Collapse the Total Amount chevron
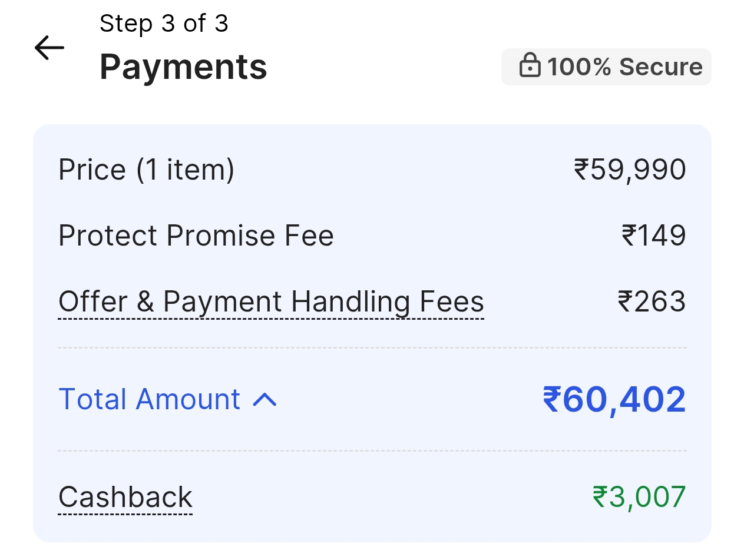Screen dimensions: 744x560 (264, 400)
